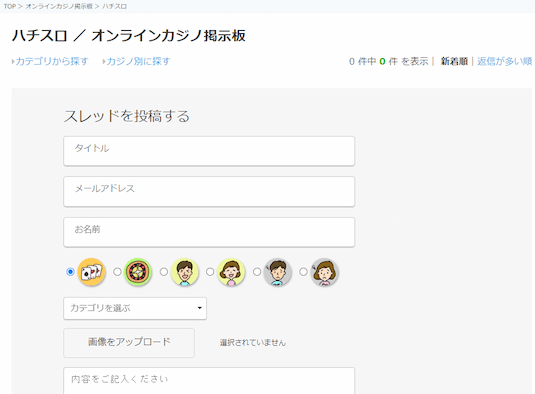Pick the sad man avatar radio button

click(257, 272)
